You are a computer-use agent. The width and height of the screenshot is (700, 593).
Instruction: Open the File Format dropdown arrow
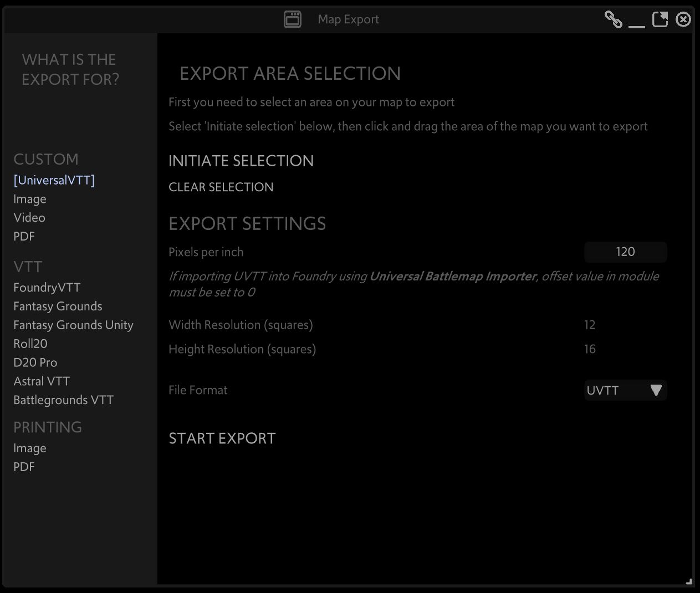[x=656, y=390]
